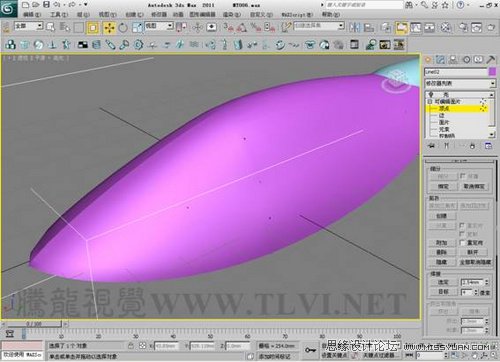
Task: Open the 视图(V) menu
Action: pos(108,15)
